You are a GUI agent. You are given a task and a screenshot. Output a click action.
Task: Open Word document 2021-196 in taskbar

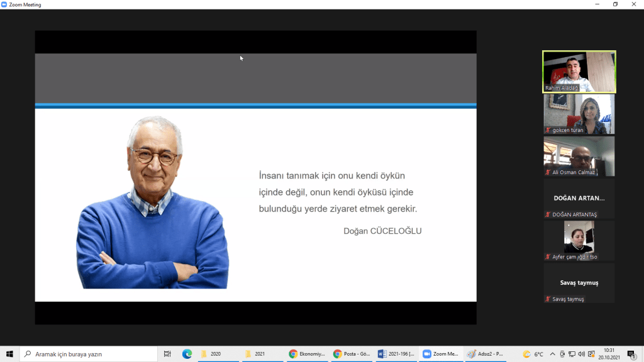pos(396,354)
